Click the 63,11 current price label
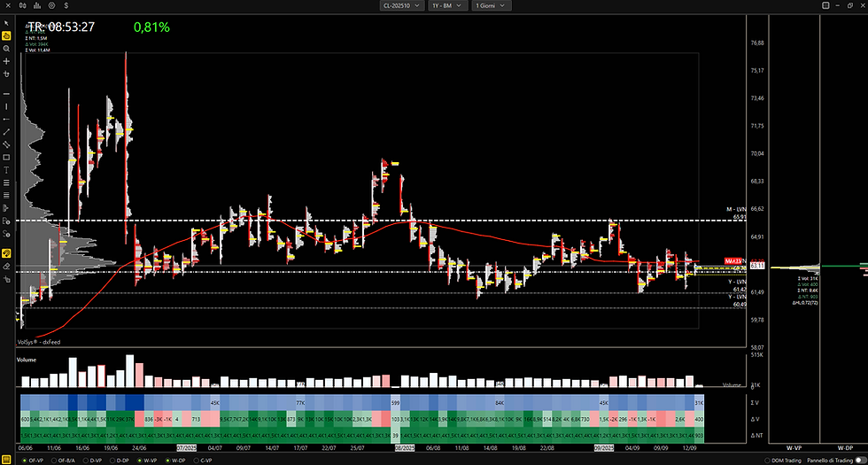 [x=756, y=267]
